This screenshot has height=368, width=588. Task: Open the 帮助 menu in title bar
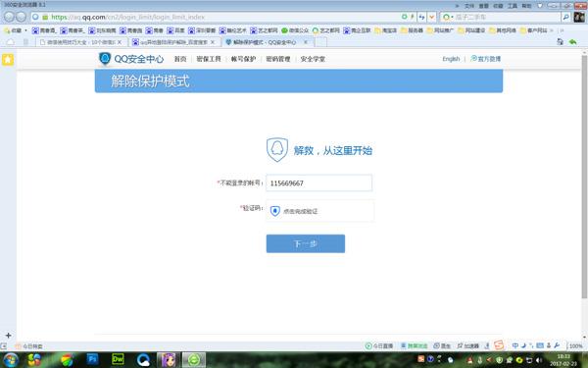click(x=526, y=6)
